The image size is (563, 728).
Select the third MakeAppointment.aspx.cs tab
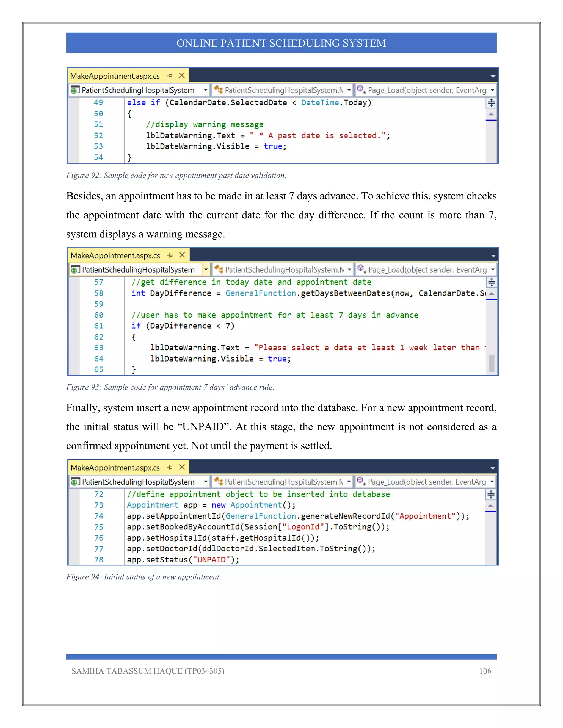point(115,468)
